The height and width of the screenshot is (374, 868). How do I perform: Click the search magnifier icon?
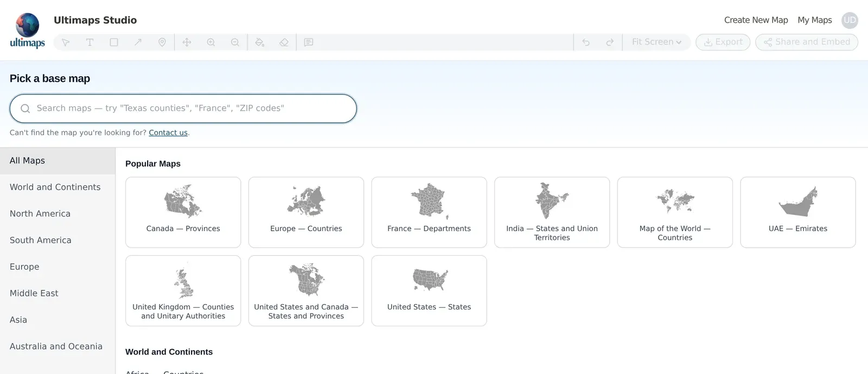(25, 109)
